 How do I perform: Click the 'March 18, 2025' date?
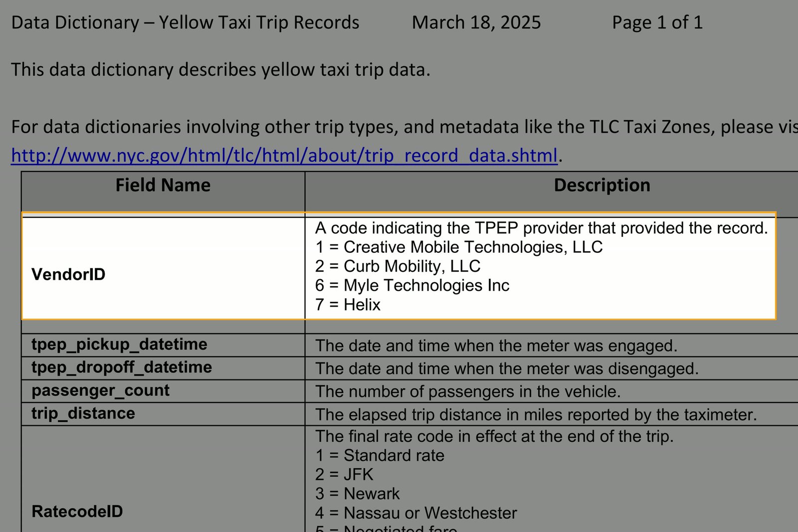coord(476,22)
